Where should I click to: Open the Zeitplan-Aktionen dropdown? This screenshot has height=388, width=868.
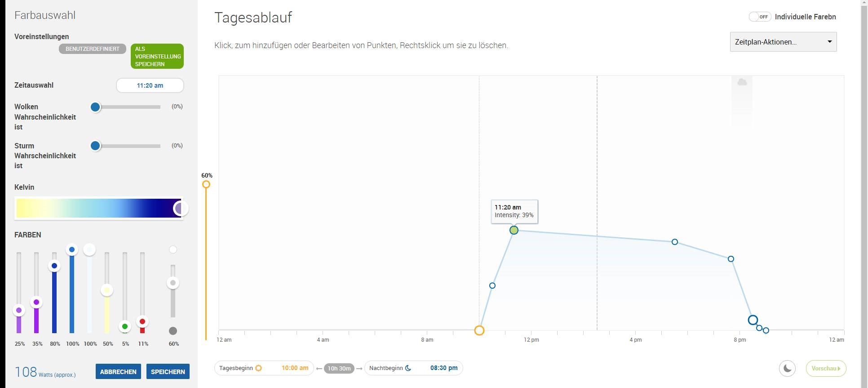pos(783,42)
